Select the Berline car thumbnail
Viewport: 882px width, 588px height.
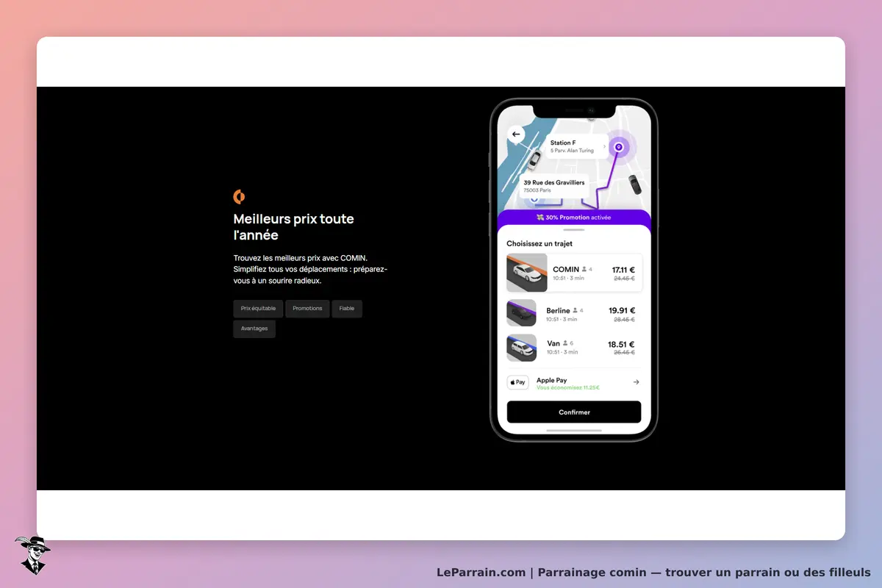(x=521, y=313)
